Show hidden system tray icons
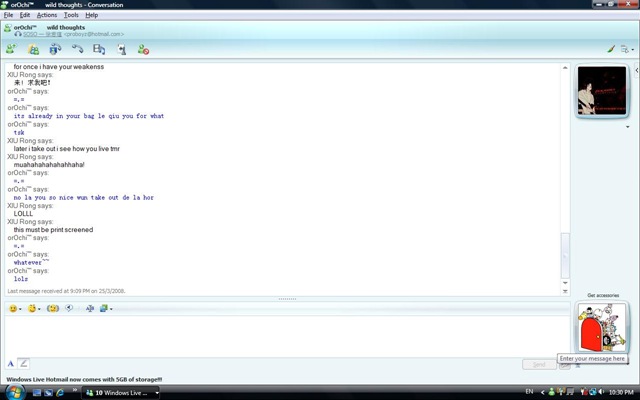Screen dimensions: 640x400 tap(542, 392)
